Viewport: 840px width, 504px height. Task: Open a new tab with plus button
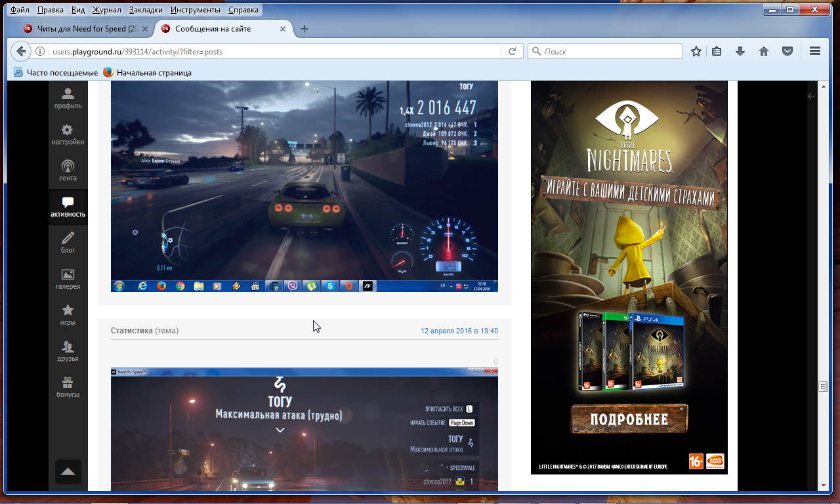304,29
